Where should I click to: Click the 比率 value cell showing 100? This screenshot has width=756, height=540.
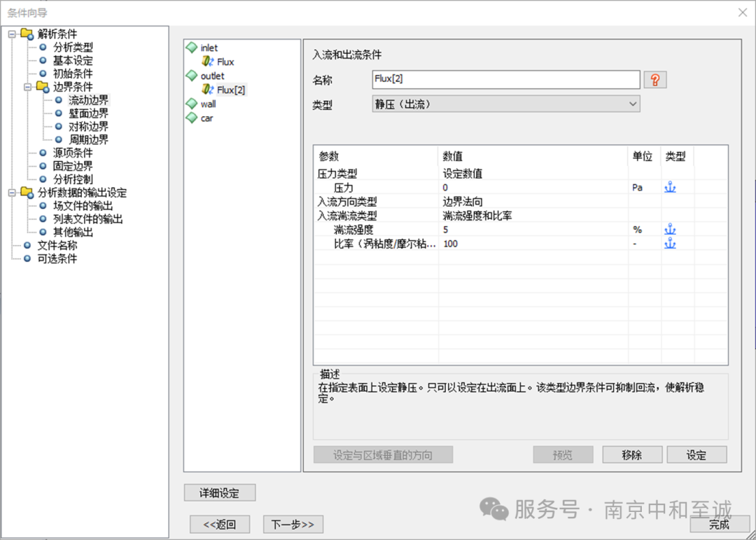tap(533, 244)
